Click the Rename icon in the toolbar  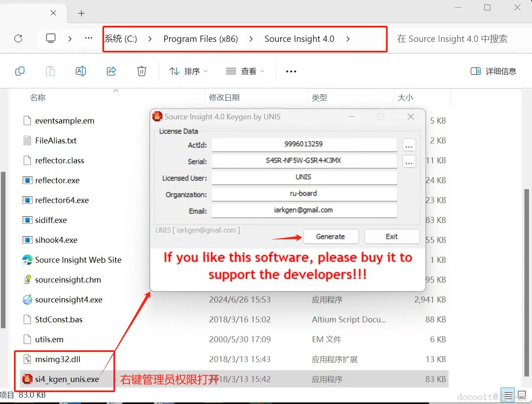tap(81, 71)
